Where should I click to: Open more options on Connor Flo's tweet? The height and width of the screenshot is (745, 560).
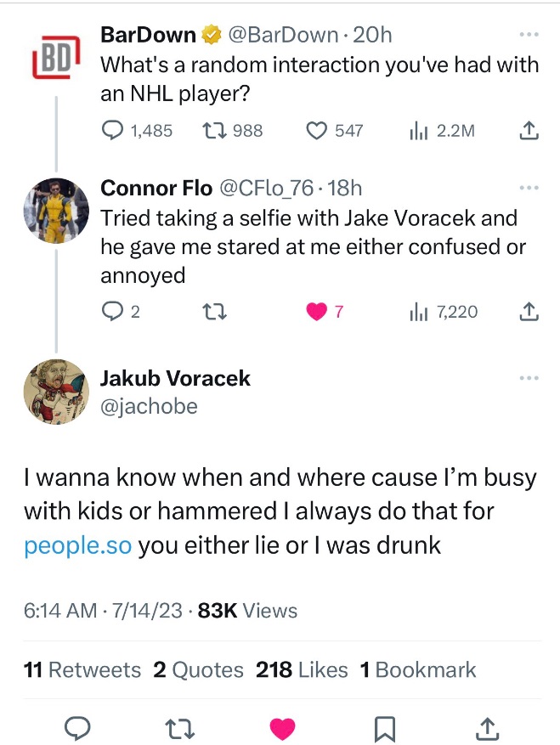pyautogui.click(x=529, y=185)
